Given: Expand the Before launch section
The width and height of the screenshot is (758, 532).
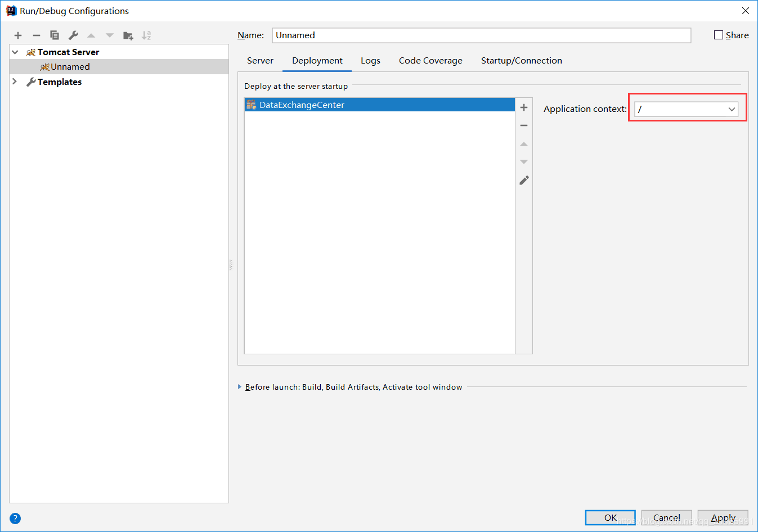Looking at the screenshot, I should coord(240,387).
